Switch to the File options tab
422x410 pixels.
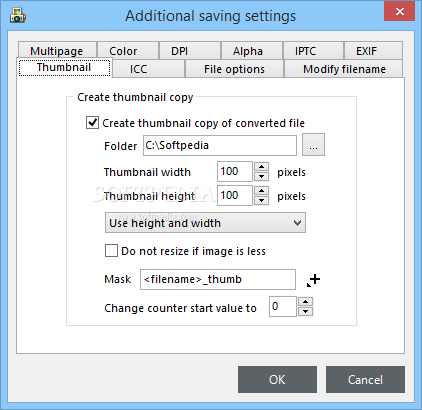[x=234, y=69]
